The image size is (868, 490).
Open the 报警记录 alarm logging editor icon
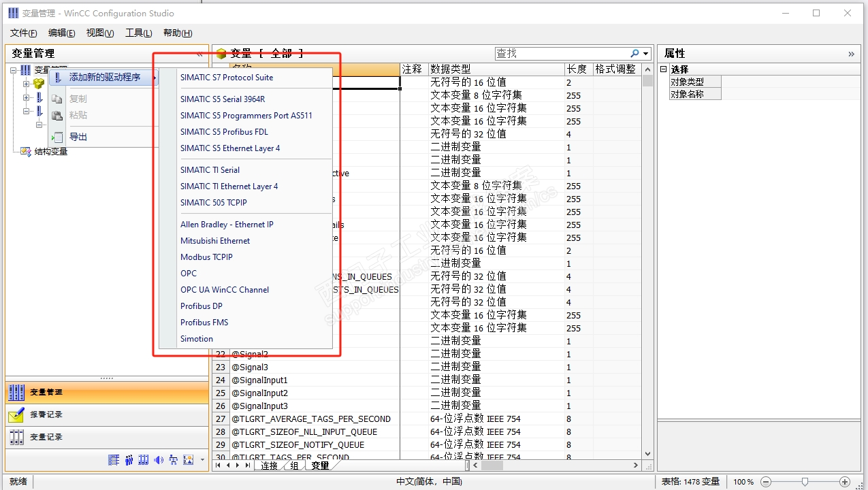pos(16,414)
